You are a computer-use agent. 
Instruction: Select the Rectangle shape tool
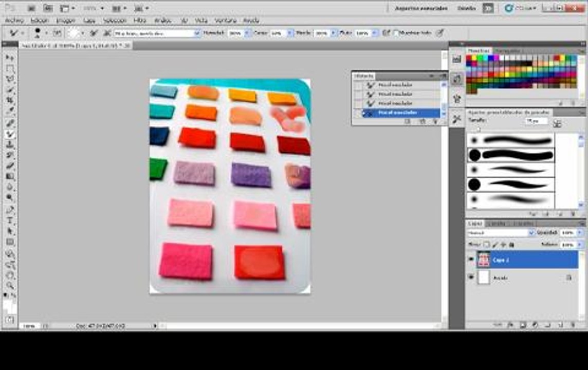click(10, 242)
